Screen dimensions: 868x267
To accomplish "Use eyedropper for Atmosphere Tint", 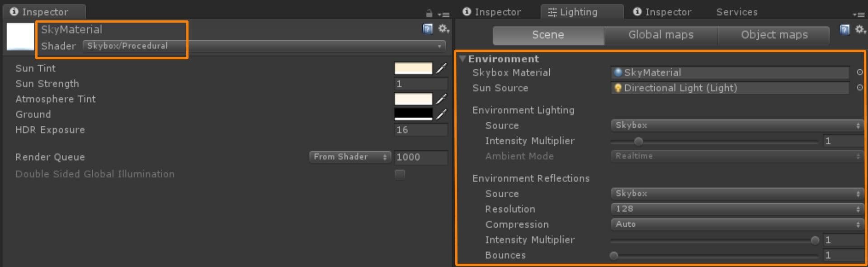I will point(442,99).
